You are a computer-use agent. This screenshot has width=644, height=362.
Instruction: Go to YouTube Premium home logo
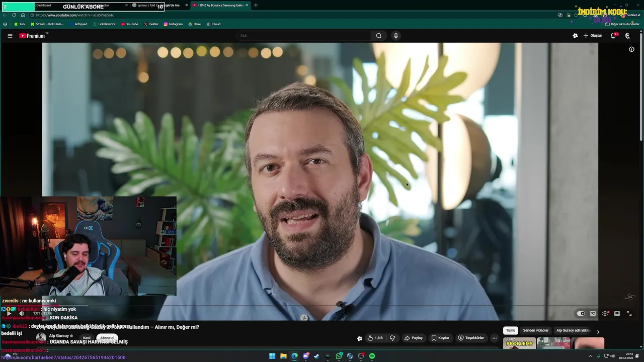pos(32,36)
